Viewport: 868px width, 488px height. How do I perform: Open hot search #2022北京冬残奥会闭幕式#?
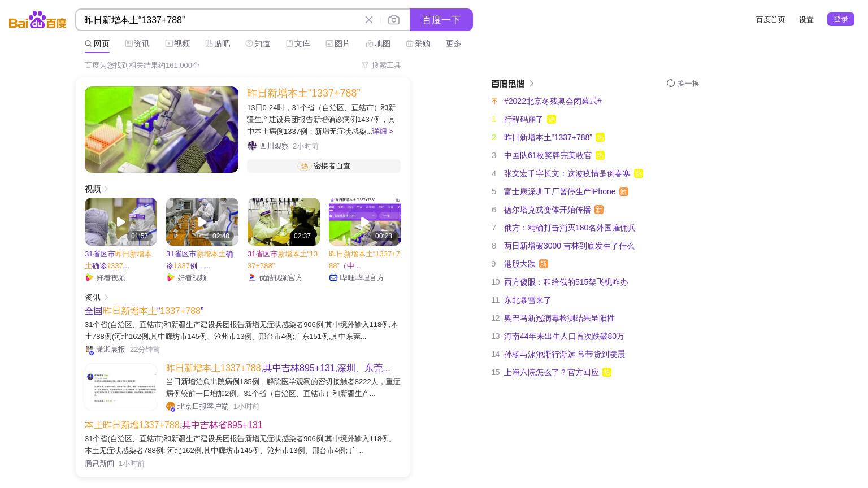click(x=553, y=101)
